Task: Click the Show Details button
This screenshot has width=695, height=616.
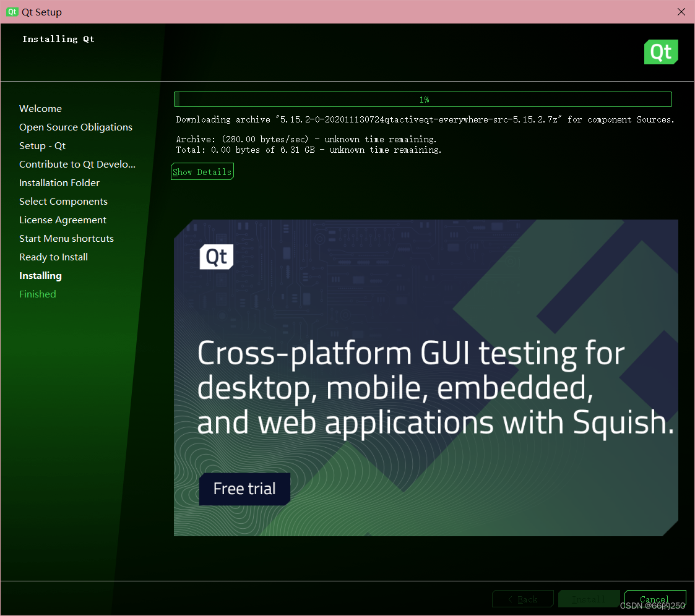Action: pos(202,172)
